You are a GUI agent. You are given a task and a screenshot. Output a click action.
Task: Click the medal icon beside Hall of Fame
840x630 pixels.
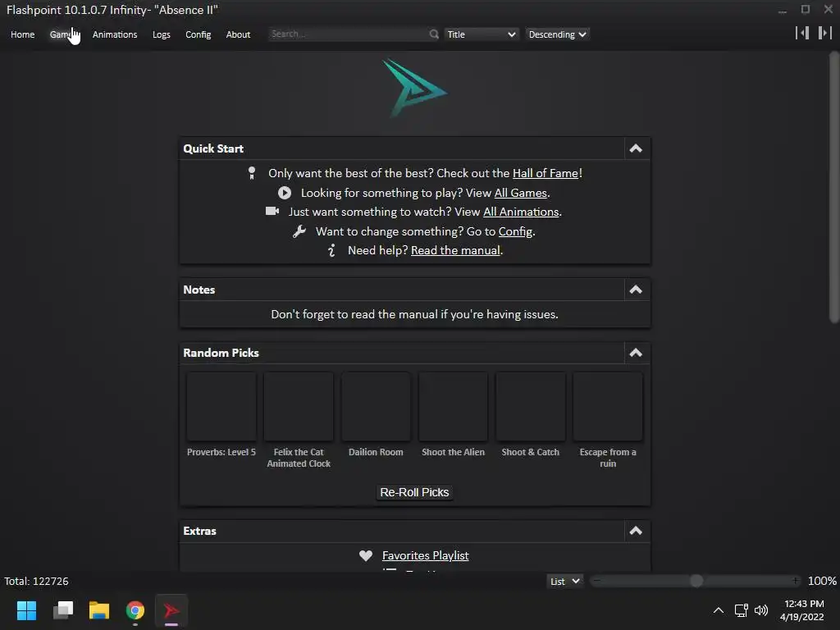[x=252, y=173]
